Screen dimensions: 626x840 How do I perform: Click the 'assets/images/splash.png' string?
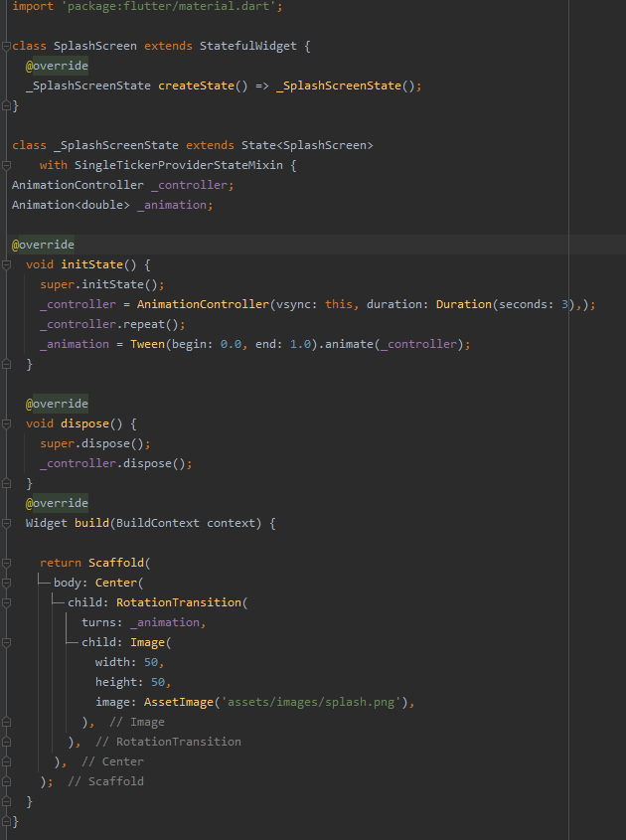[x=311, y=703]
